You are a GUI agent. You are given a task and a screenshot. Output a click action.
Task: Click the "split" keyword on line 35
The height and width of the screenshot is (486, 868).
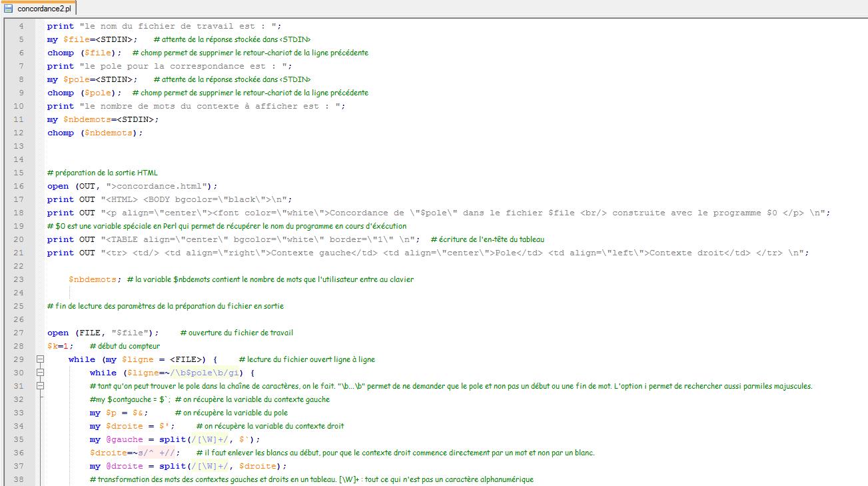[x=172, y=439]
